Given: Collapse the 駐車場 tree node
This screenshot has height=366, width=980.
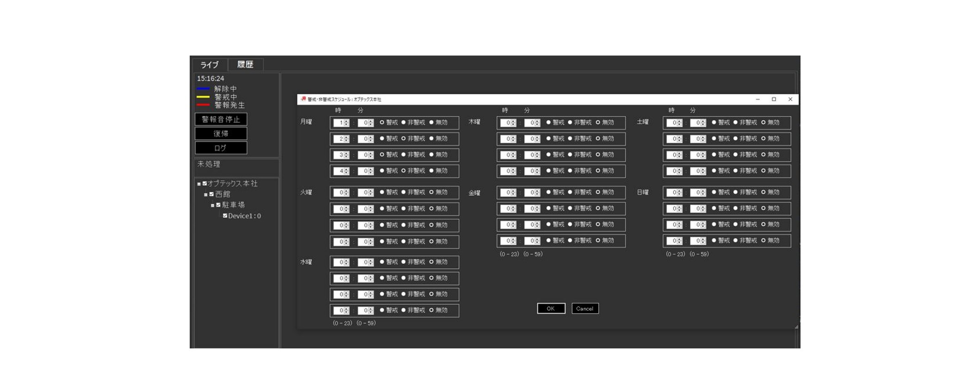Looking at the screenshot, I should [x=213, y=205].
